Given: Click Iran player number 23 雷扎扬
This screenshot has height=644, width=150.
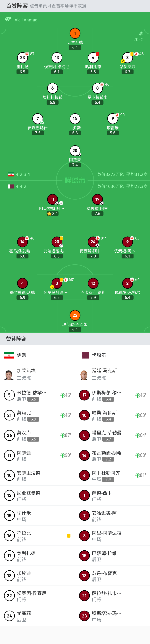Looking at the screenshot, I should [x=22, y=58].
